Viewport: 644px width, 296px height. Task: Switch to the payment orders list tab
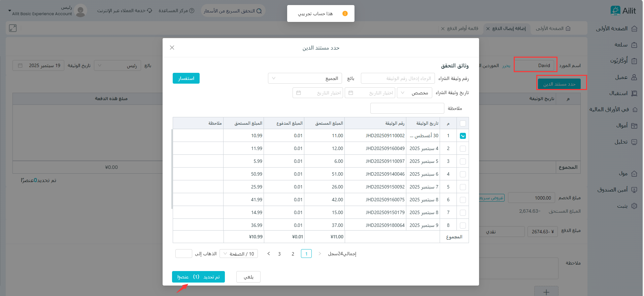463,29
